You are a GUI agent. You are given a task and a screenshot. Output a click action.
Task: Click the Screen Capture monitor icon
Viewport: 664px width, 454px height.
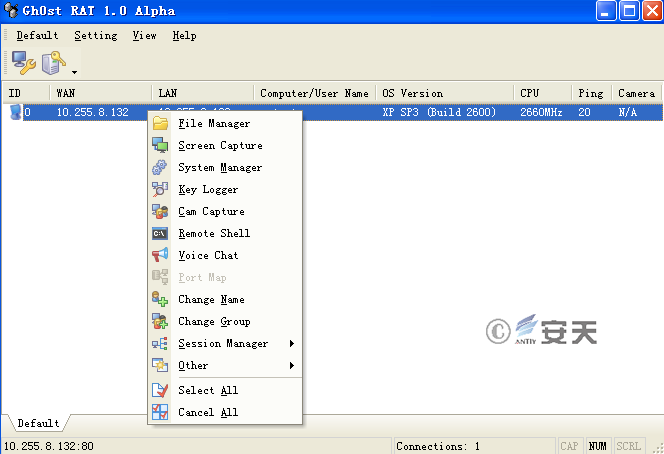(160, 145)
